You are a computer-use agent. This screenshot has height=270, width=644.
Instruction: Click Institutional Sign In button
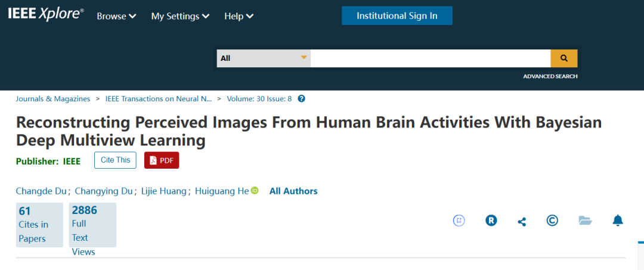tap(397, 15)
